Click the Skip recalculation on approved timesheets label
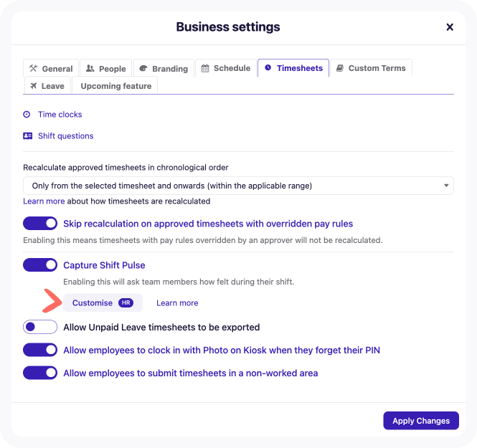The width and height of the screenshot is (477, 448). click(208, 224)
